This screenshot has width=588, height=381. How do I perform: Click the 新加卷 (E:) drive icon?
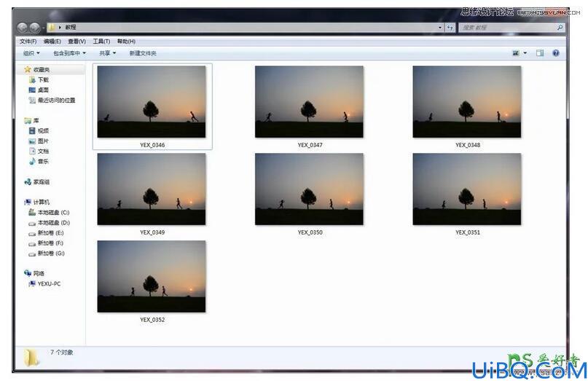pos(32,233)
